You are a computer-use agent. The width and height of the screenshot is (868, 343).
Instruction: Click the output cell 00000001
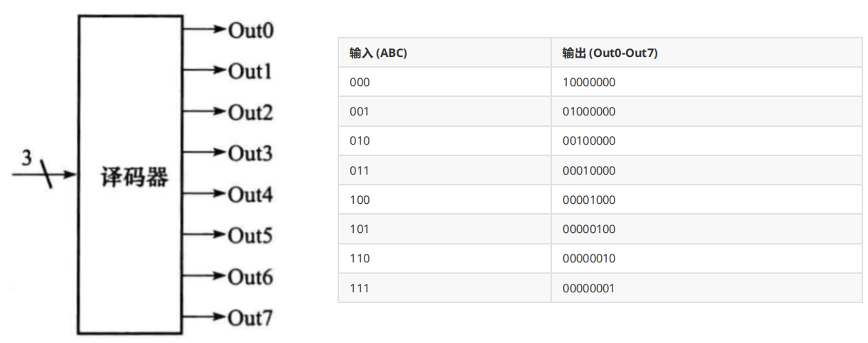589,288
